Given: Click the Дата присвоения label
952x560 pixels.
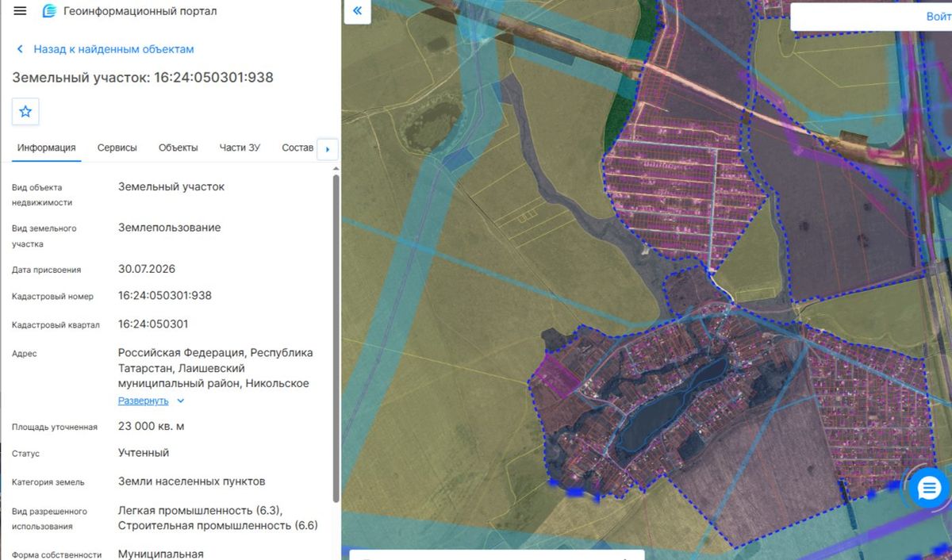Looking at the screenshot, I should pos(47,270).
